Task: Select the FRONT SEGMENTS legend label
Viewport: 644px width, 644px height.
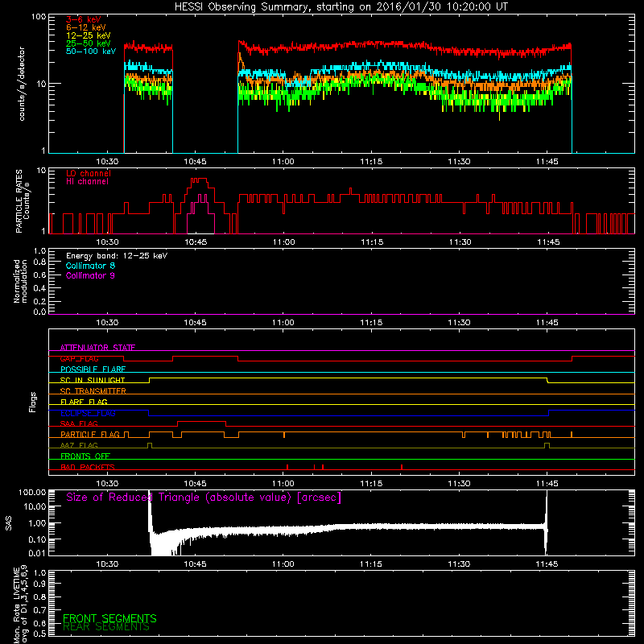Action: [109, 618]
